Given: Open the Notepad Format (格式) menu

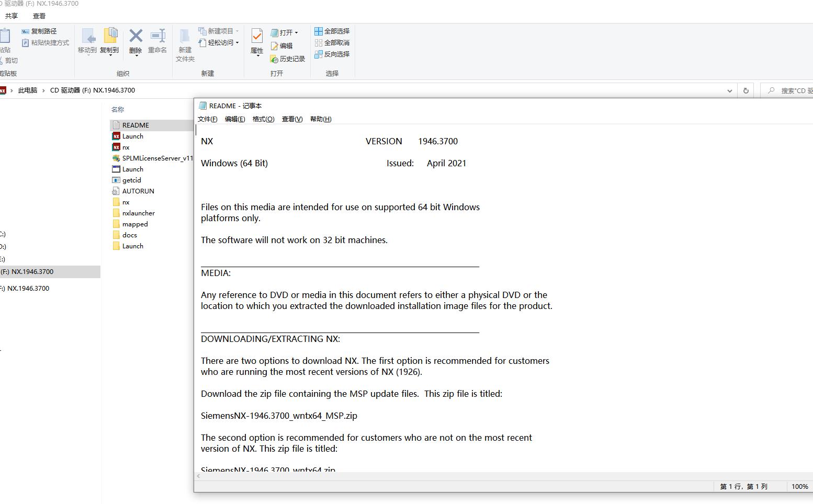Looking at the screenshot, I should (x=263, y=119).
